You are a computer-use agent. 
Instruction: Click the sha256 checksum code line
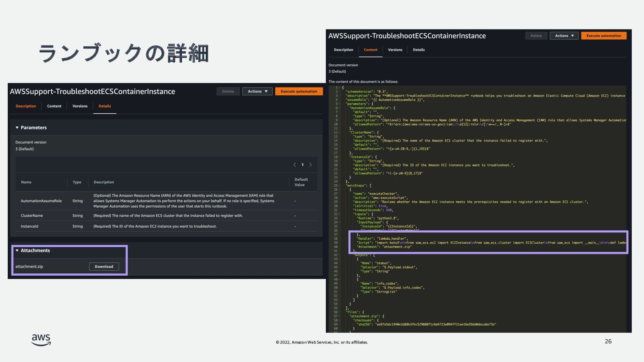point(426,324)
